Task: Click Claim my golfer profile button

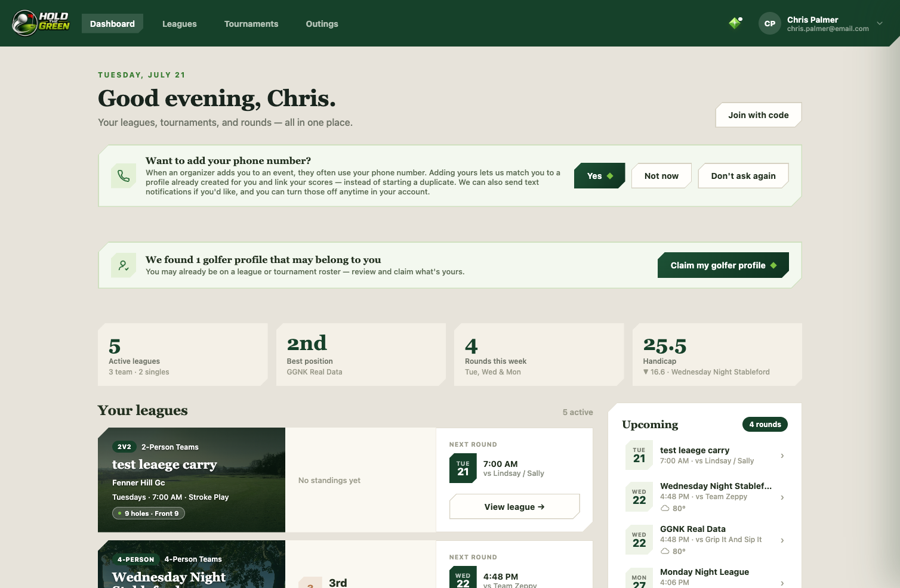Action: pyautogui.click(x=723, y=265)
